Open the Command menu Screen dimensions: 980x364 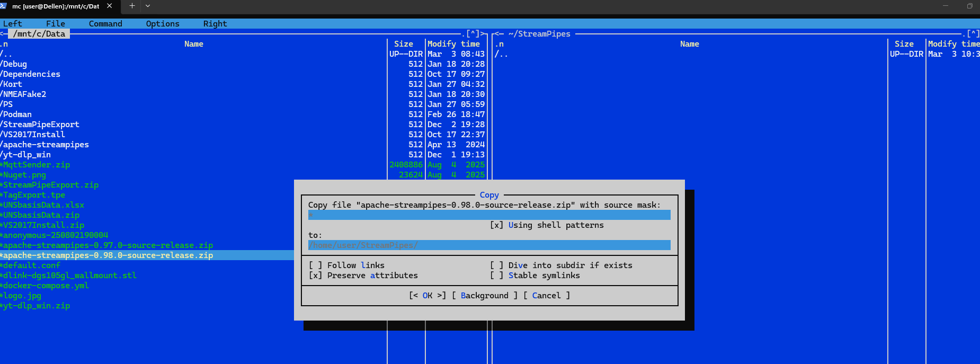click(x=105, y=24)
